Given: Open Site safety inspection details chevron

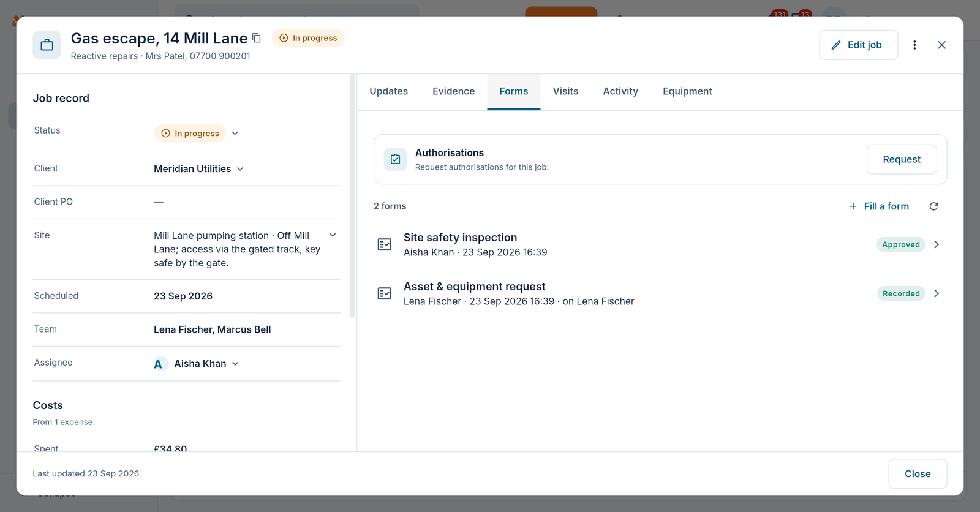Looking at the screenshot, I should pos(937,244).
